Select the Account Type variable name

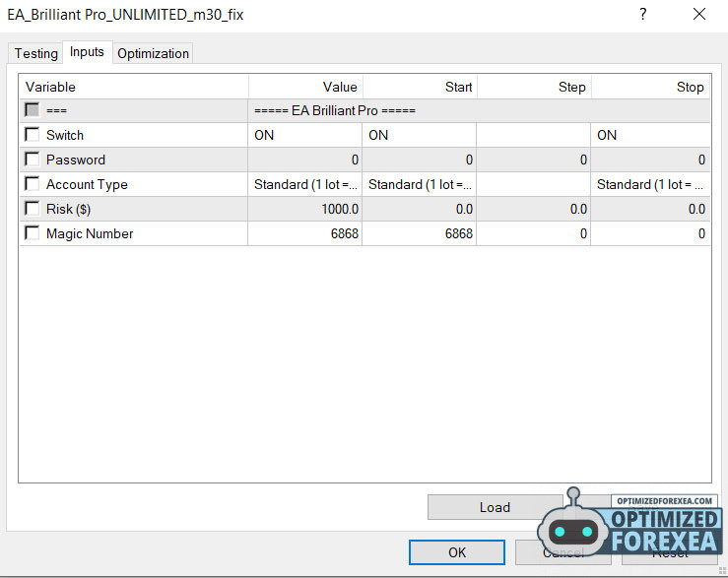pyautogui.click(x=87, y=184)
